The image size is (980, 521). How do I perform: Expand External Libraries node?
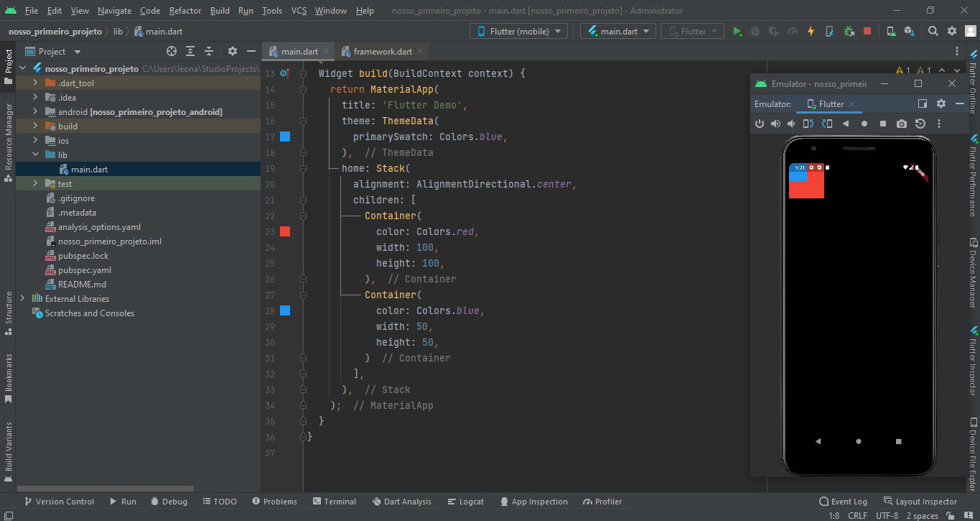pyautogui.click(x=22, y=298)
